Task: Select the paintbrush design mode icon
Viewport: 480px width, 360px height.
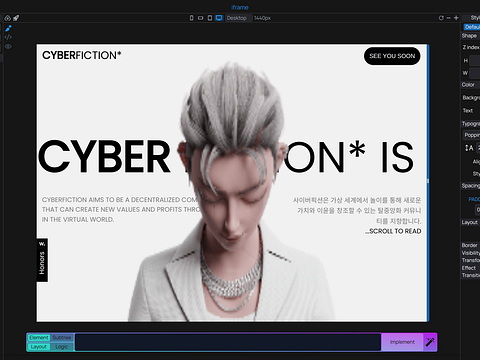Action: point(8,28)
